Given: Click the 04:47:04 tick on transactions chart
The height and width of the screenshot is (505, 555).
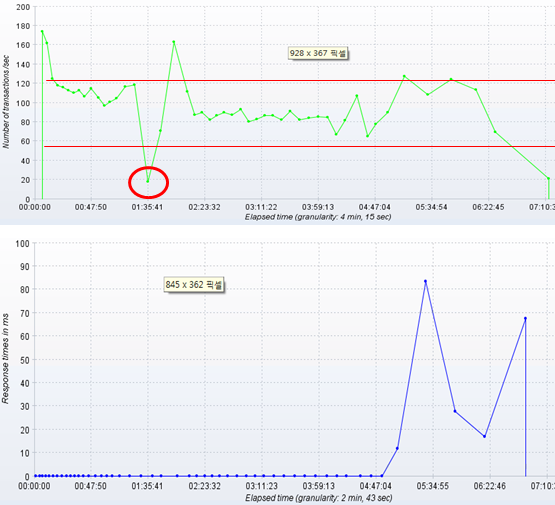Looking at the screenshot, I should [375, 207].
